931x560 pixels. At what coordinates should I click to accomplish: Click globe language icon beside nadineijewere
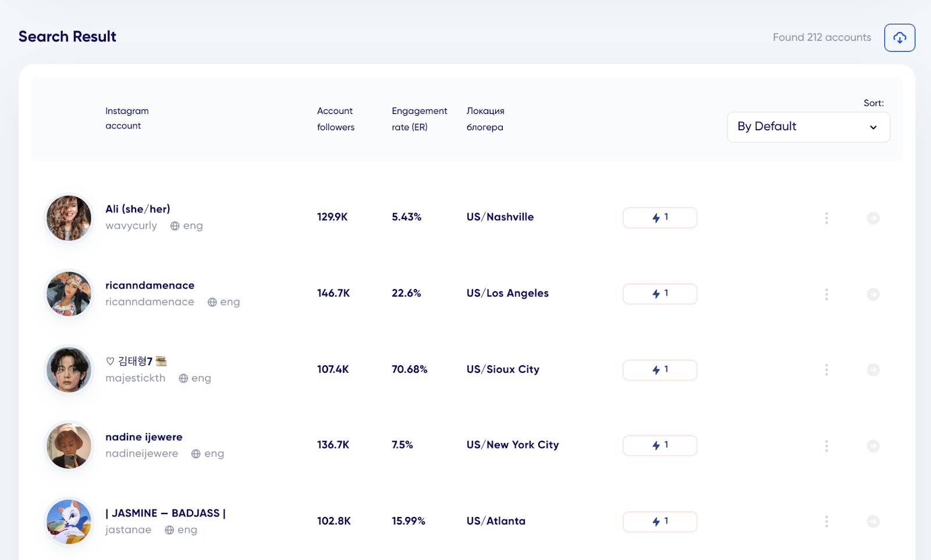(x=196, y=454)
